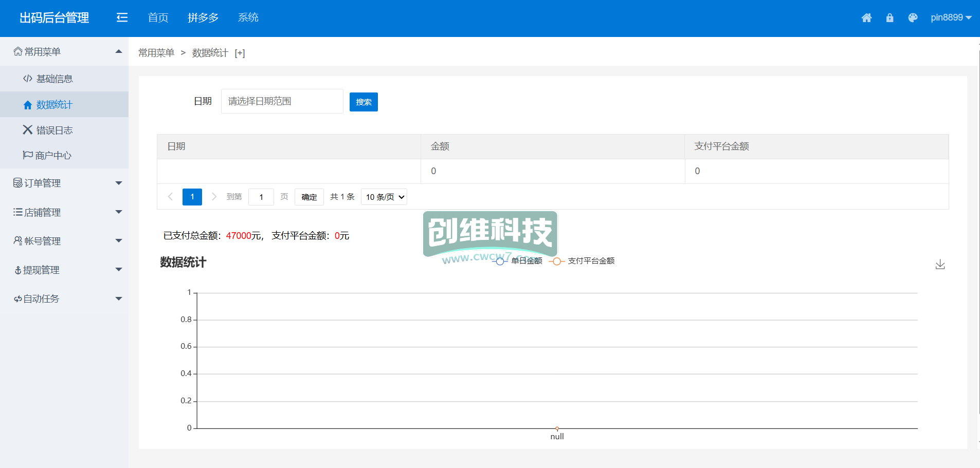Click the lock screen icon

(x=890, y=18)
